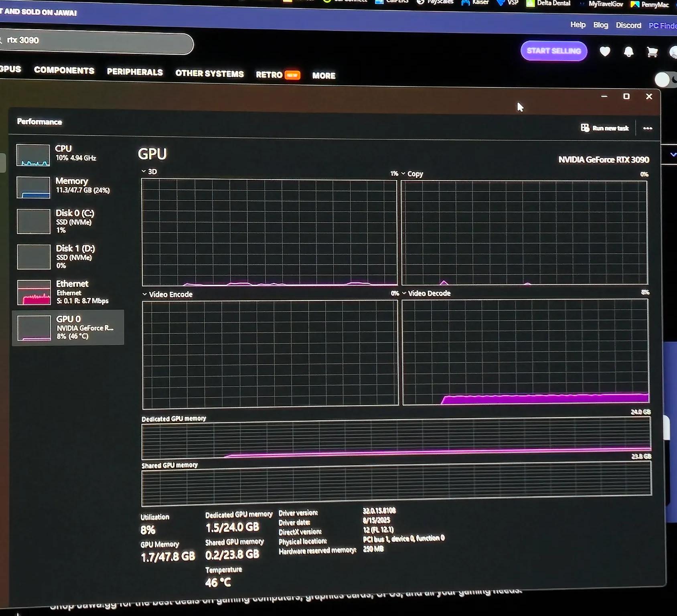The width and height of the screenshot is (677, 616).
Task: Minimize the Task Manager window
Action: 604,96
